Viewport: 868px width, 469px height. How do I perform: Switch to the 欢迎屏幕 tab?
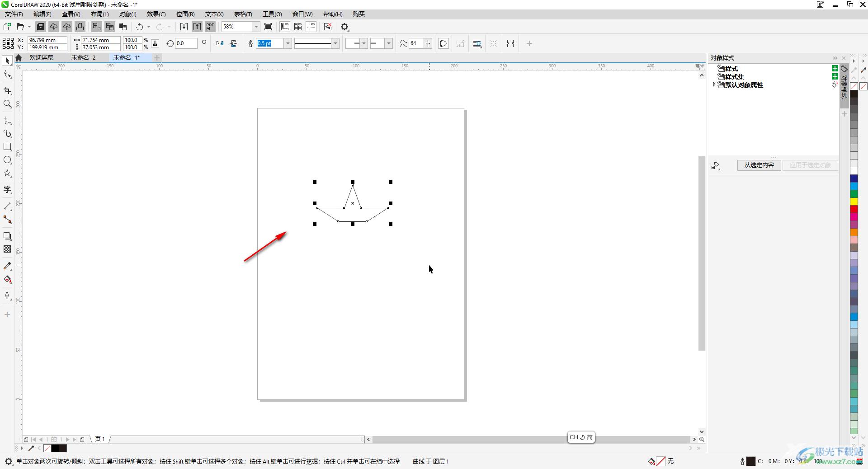[41, 57]
